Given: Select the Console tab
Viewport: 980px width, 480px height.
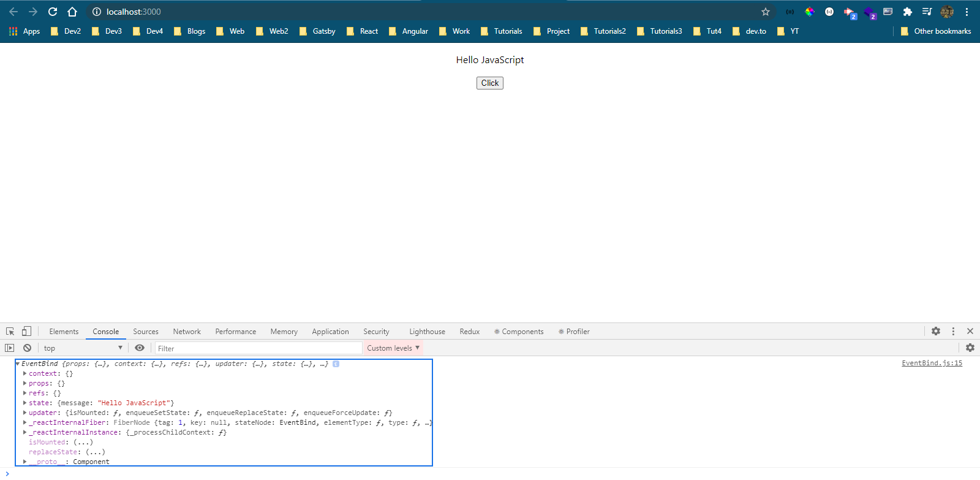Looking at the screenshot, I should point(106,332).
